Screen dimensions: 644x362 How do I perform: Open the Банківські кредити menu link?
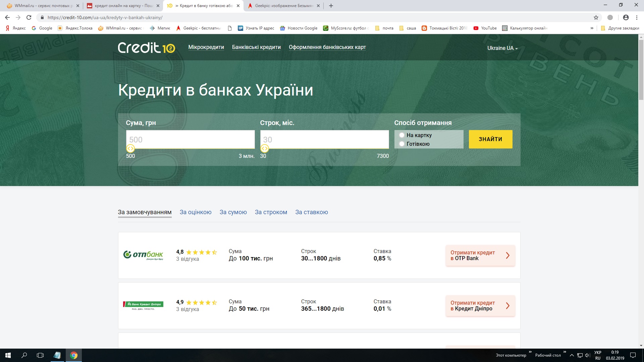[256, 47]
